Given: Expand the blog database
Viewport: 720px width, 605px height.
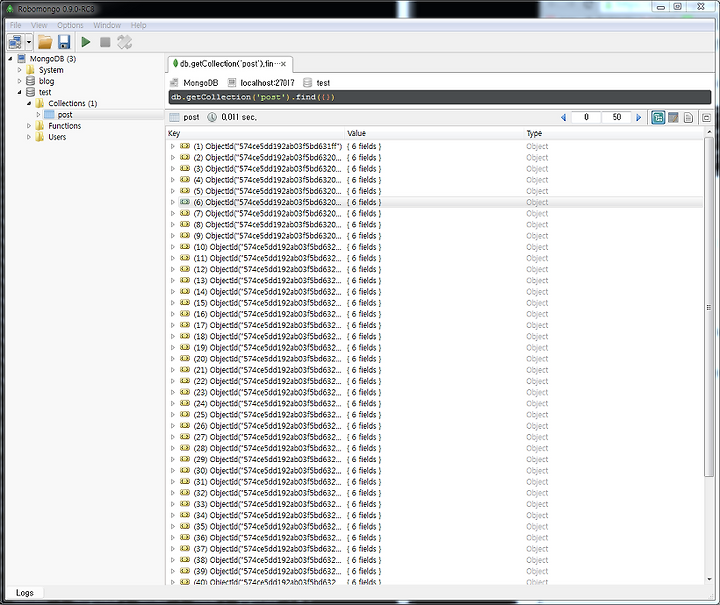Looking at the screenshot, I should click(x=19, y=81).
